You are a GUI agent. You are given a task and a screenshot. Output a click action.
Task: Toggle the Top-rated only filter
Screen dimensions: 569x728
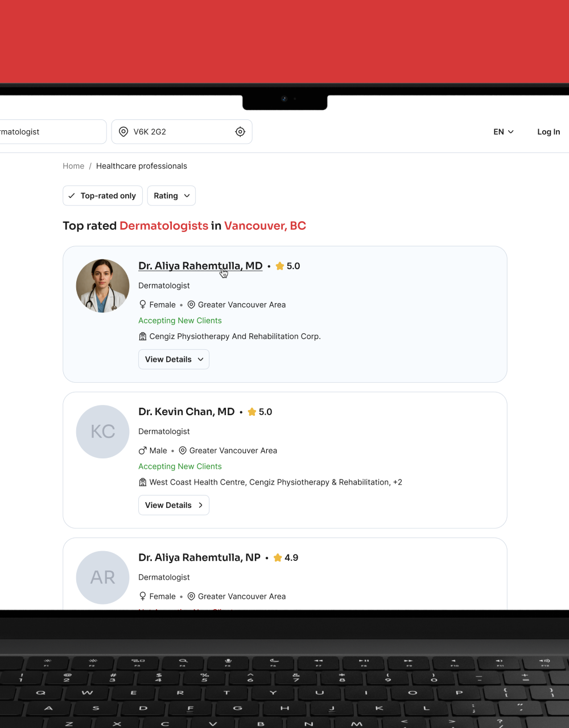point(102,196)
